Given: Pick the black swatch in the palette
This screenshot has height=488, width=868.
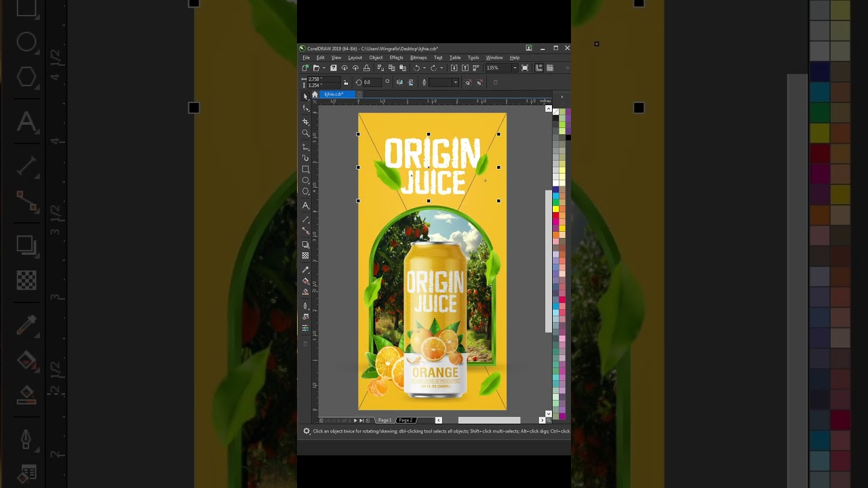Looking at the screenshot, I should click(x=555, y=119).
